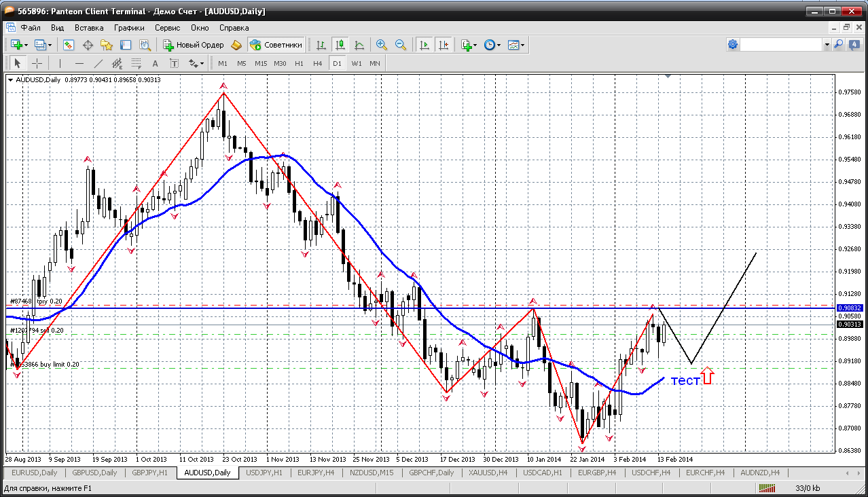Pick the trendline drawing tool

click(98, 63)
